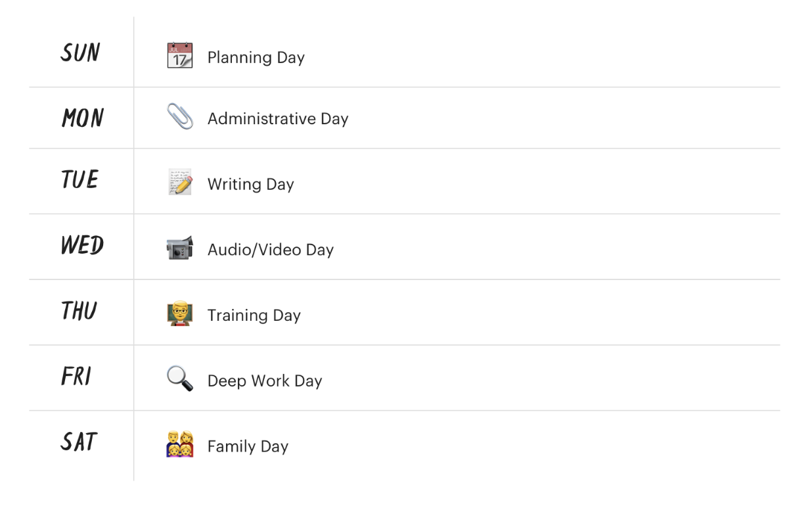Select the memo pencil icon for Writing Day
The height and width of the screenshot is (518, 812).
tap(180, 182)
